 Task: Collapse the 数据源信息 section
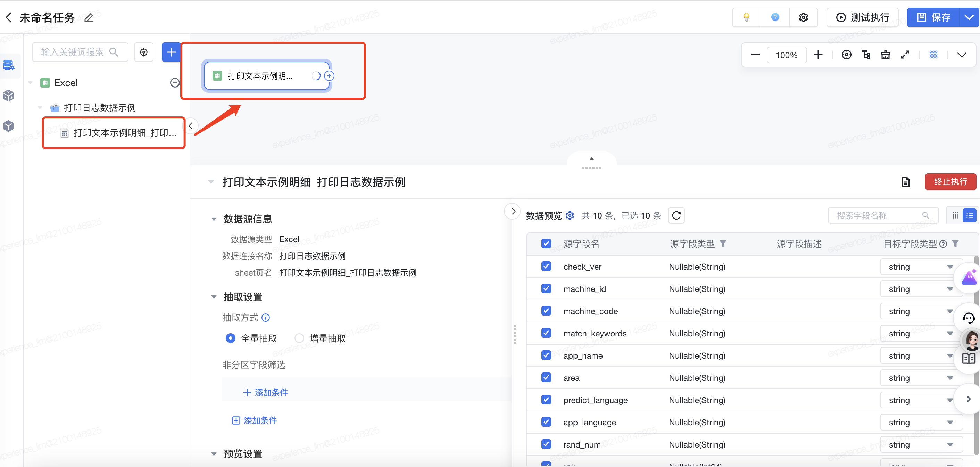coord(214,219)
